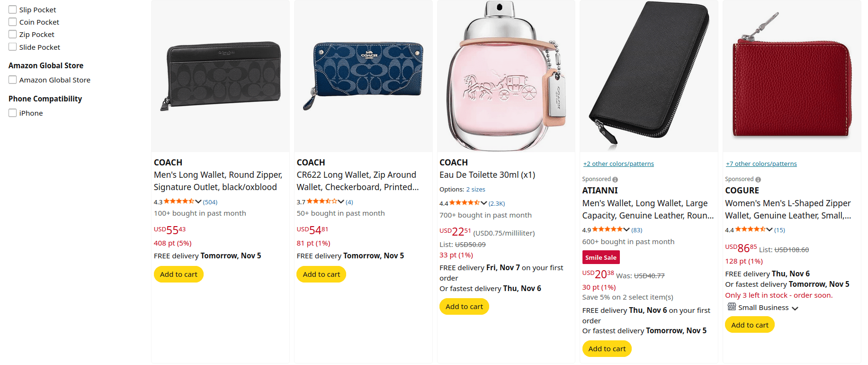Viewport: 868px width, 365px height.
Task: Click the Small Business badge icon
Action: pyautogui.click(x=732, y=307)
